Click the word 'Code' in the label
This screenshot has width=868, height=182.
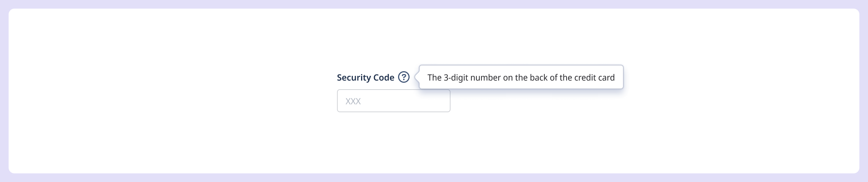(x=383, y=78)
